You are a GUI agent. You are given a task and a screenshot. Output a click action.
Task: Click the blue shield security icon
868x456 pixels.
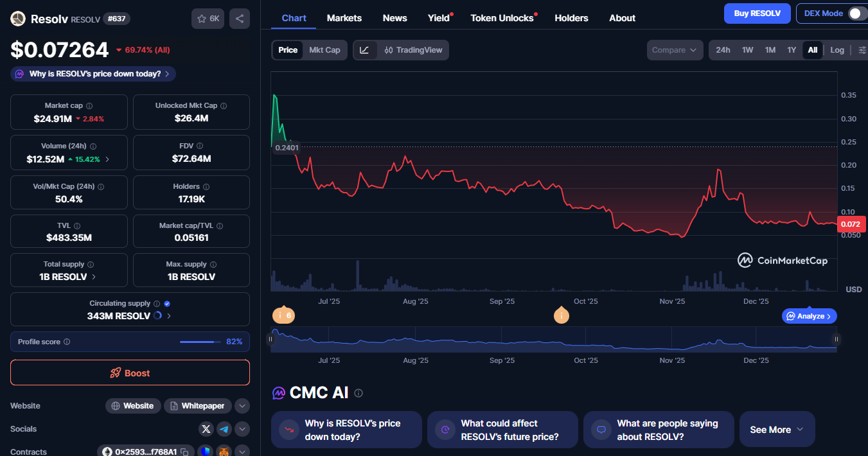(x=205, y=452)
